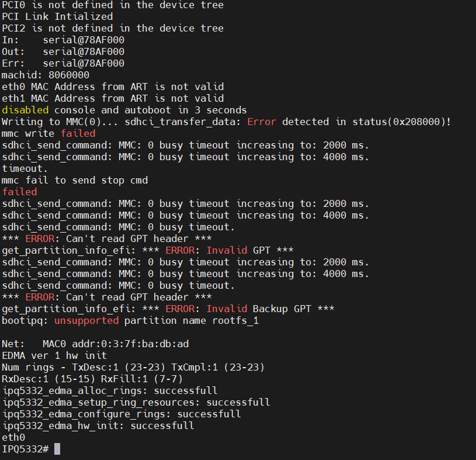Image resolution: width=476 pixels, height=460 pixels.
Task: Click the 'mmc fail to send stop cmd' line
Action: 75,180
